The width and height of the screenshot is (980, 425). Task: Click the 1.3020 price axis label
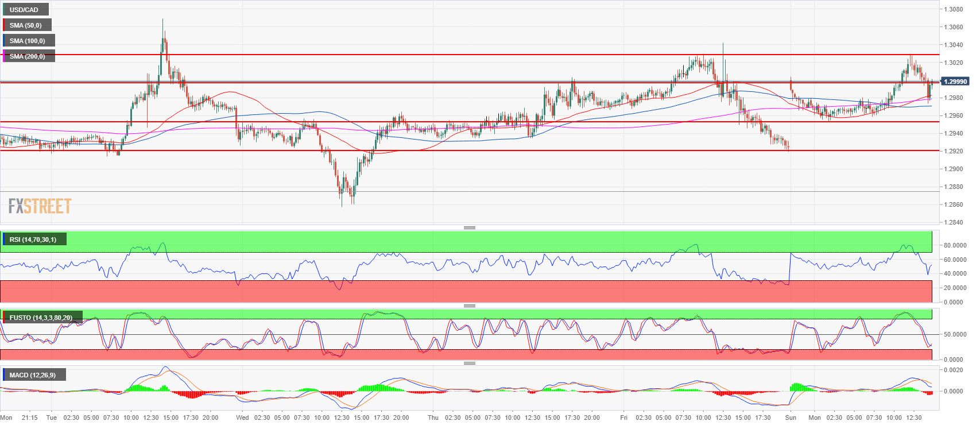(954, 63)
